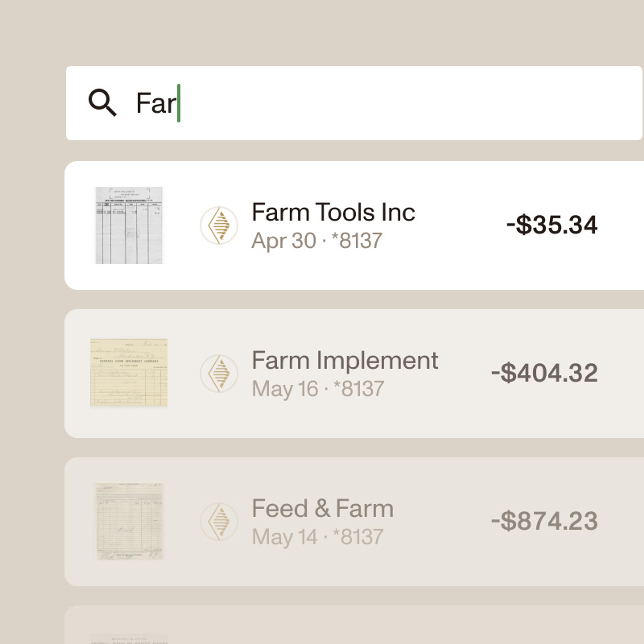644x644 pixels.
Task: Click the Farm Implement merchant logo
Action: (x=219, y=373)
